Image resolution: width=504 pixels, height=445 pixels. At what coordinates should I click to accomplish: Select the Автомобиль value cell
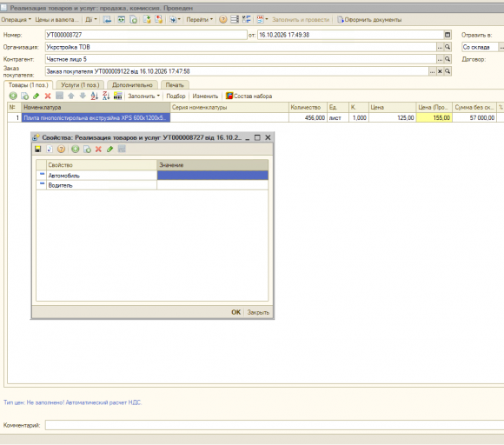[x=213, y=176]
